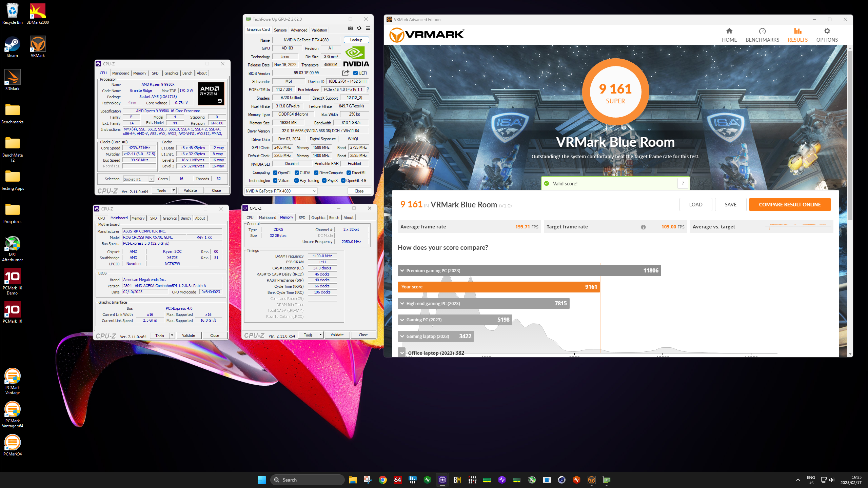Click the GPU-Z screenshot camera icon
Screen dimensions: 868x488
click(351, 28)
